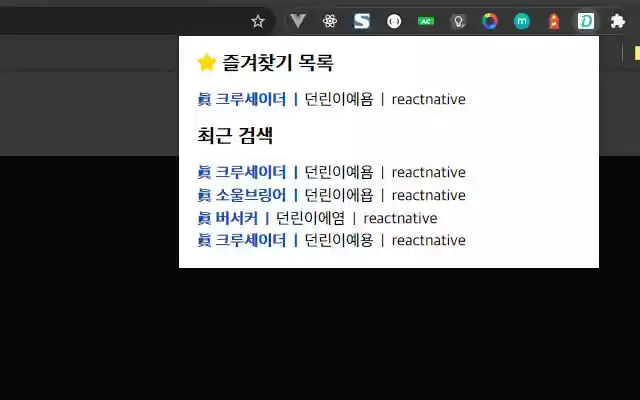Open the lightbulb extension icon

(x=458, y=21)
